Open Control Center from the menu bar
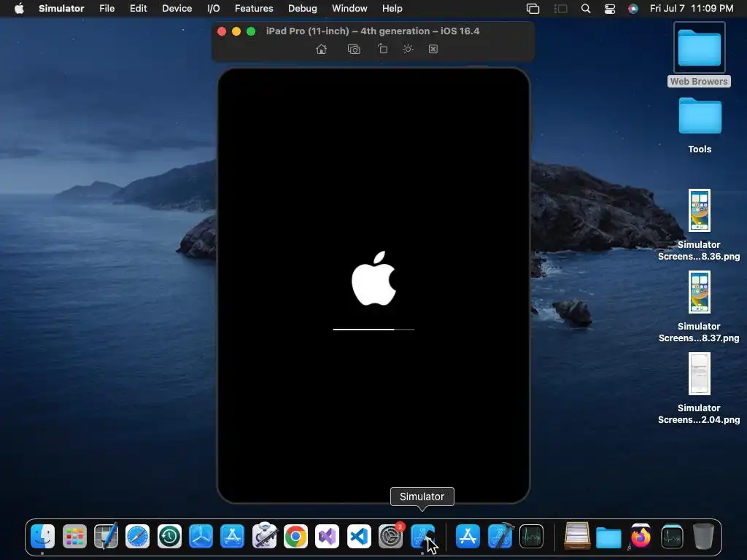The width and height of the screenshot is (747, 560). 610,9
